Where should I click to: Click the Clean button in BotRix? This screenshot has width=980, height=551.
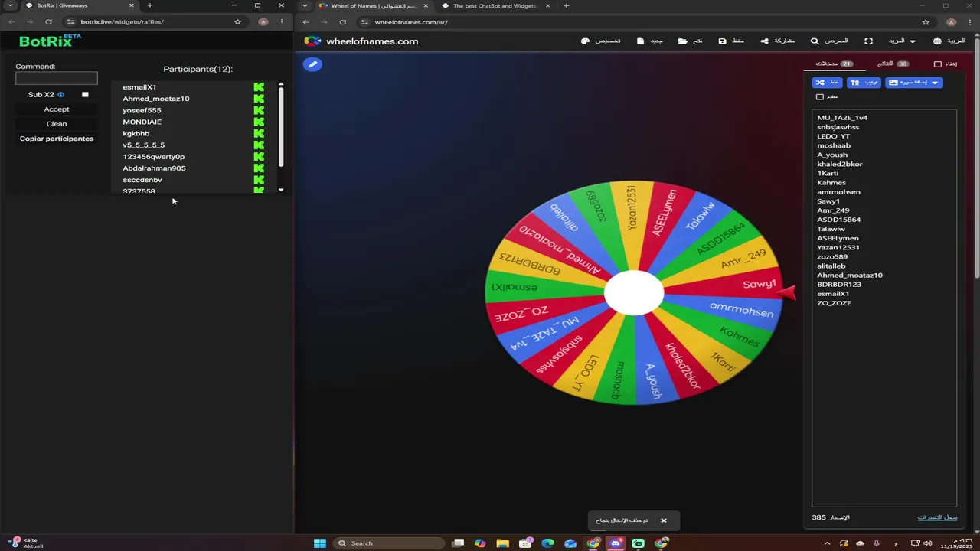point(57,124)
